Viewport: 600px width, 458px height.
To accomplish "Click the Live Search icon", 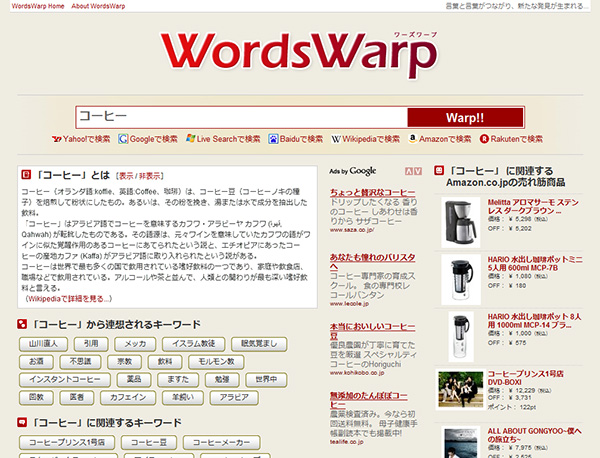I will click(190, 140).
